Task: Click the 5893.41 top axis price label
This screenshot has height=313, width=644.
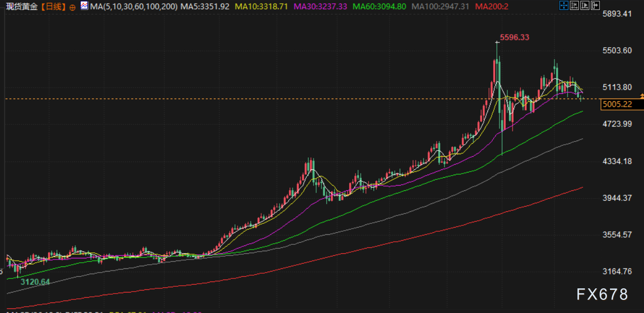Action: [617, 14]
